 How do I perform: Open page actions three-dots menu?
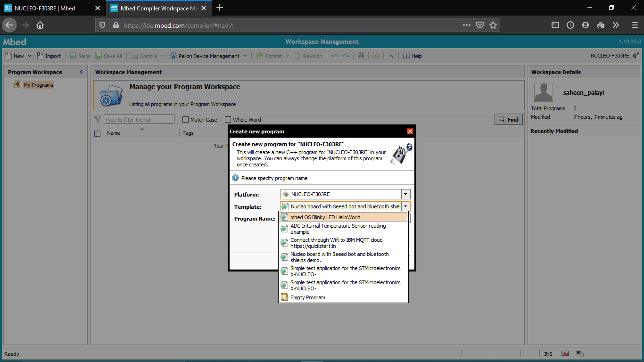pyautogui.click(x=466, y=25)
